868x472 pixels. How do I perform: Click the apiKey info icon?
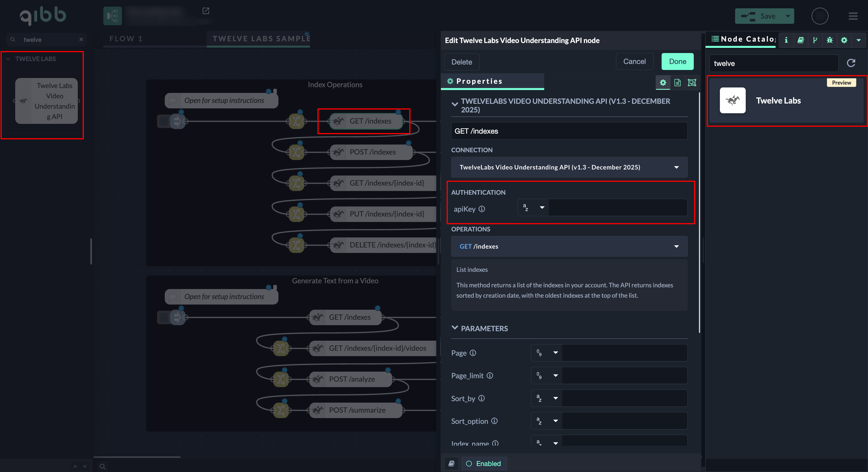[482, 209]
